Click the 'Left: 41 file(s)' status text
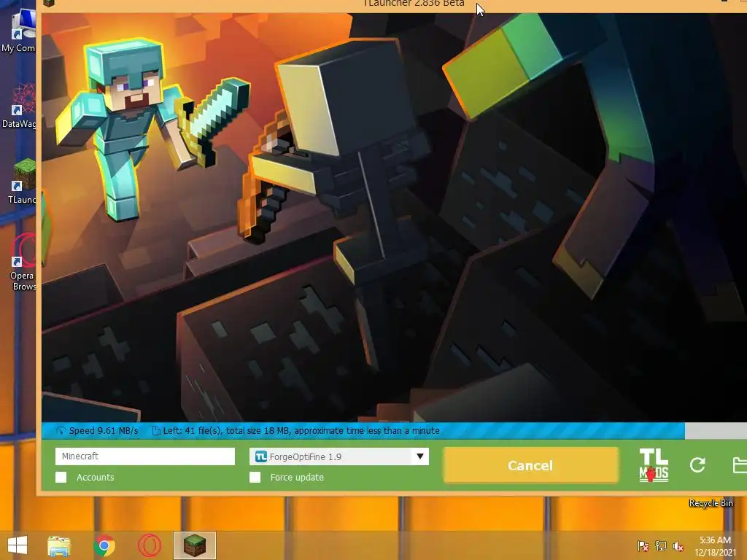 (x=301, y=430)
